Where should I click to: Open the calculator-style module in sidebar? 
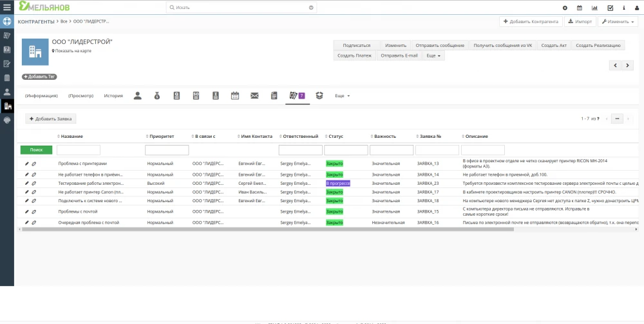click(x=7, y=78)
